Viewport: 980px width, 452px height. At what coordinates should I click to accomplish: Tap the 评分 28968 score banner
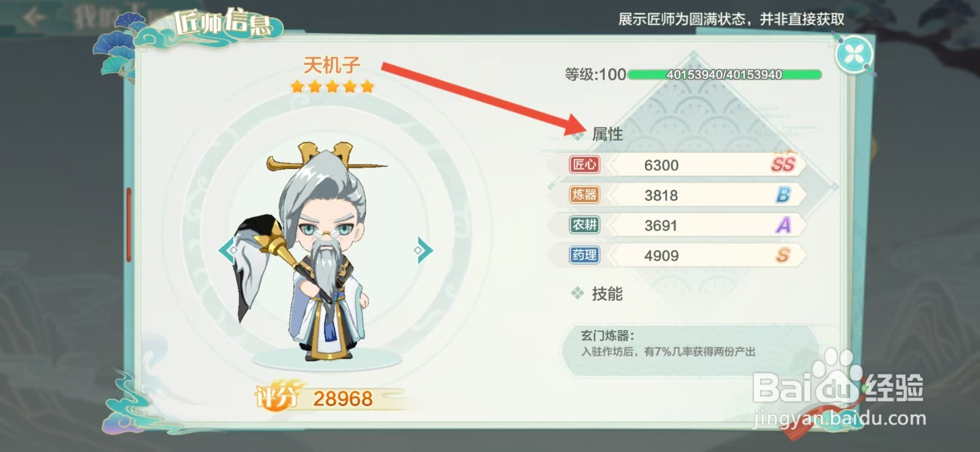click(325, 398)
